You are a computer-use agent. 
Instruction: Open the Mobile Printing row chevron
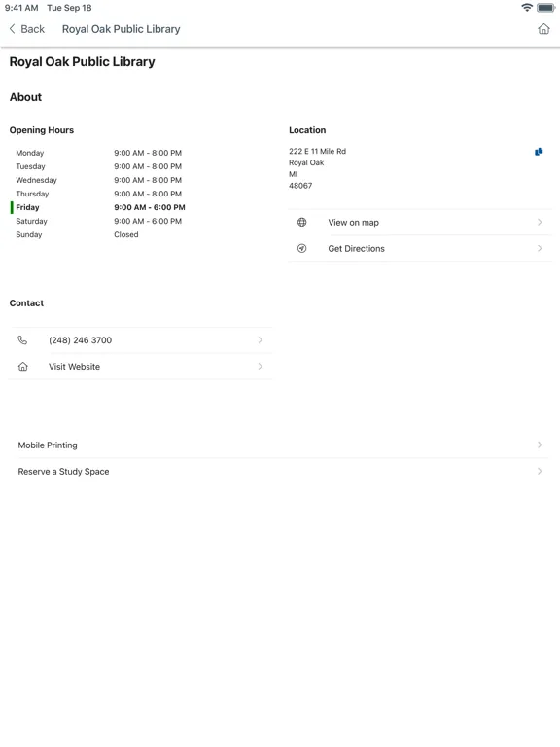pyautogui.click(x=540, y=445)
